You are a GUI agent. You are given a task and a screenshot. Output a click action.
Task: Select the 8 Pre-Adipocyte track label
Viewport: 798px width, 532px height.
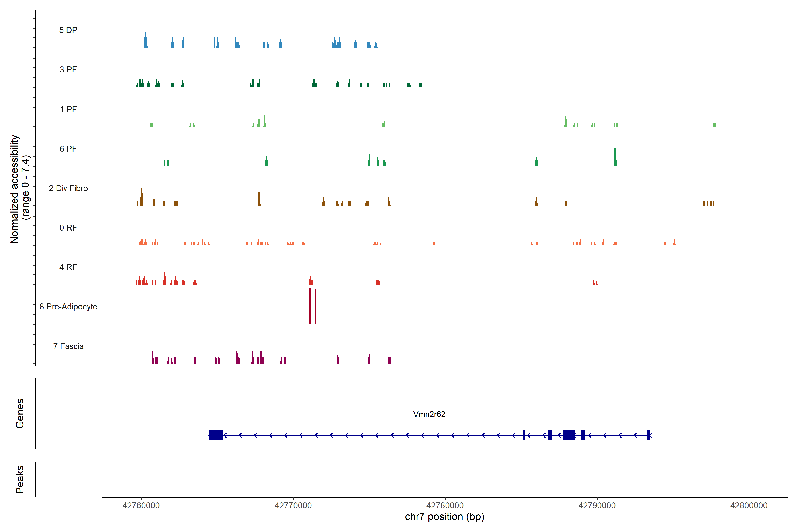point(68,307)
